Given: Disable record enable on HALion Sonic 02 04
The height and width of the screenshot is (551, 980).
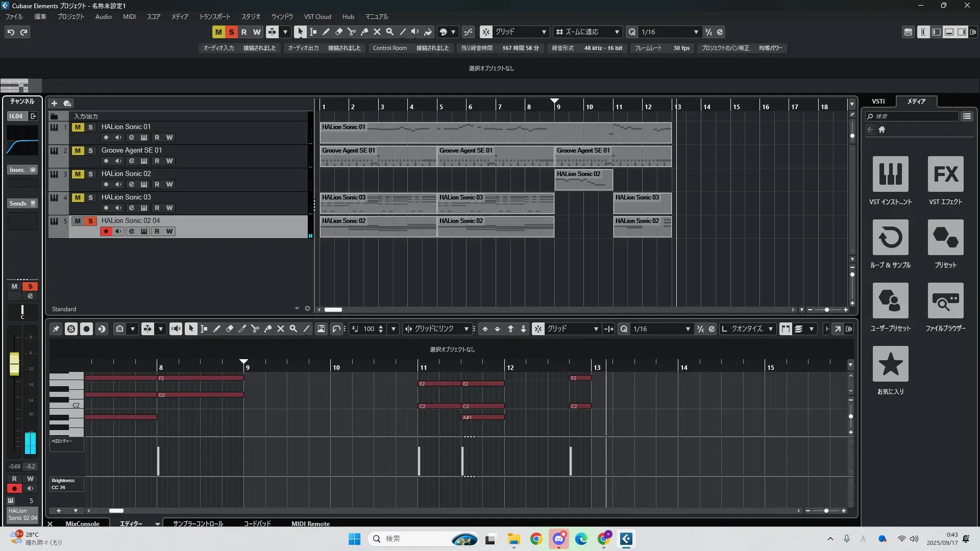Looking at the screenshot, I should pyautogui.click(x=106, y=232).
